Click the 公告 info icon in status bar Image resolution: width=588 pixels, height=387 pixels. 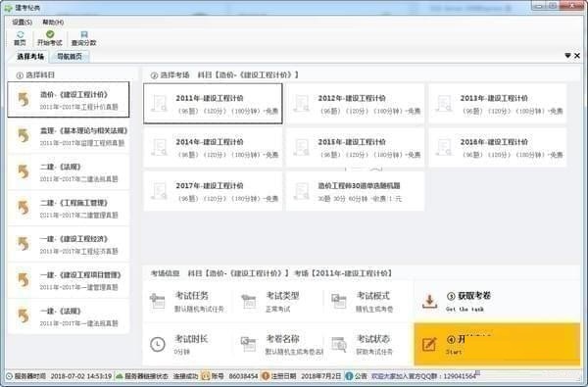click(349, 376)
